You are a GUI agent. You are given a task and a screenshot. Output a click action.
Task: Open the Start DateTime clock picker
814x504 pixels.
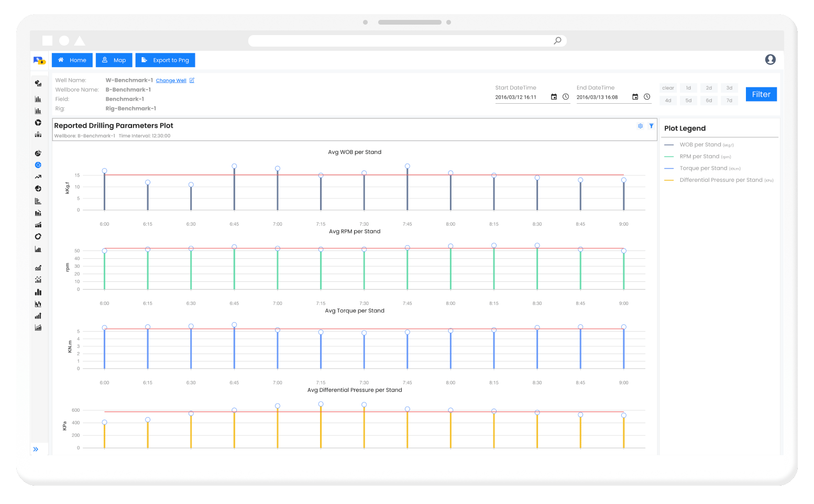click(566, 97)
